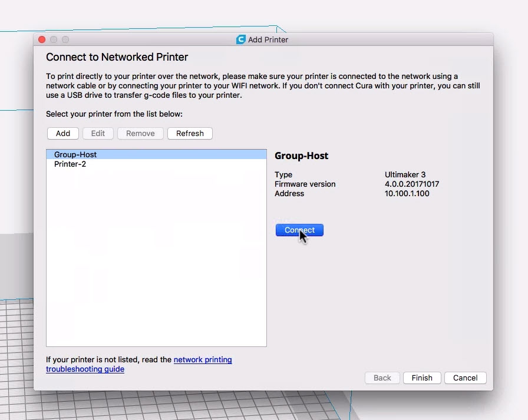Click the firmware version 4.0.0.20171017 text
The height and width of the screenshot is (420, 528).
coord(412,184)
